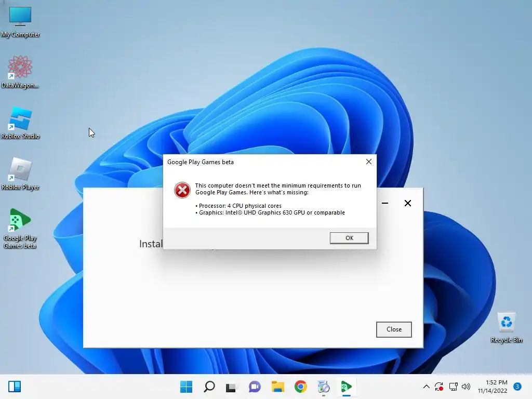This screenshot has width=532, height=399.
Task: Select the Recycle Bin desktop icon
Action: coord(506,327)
